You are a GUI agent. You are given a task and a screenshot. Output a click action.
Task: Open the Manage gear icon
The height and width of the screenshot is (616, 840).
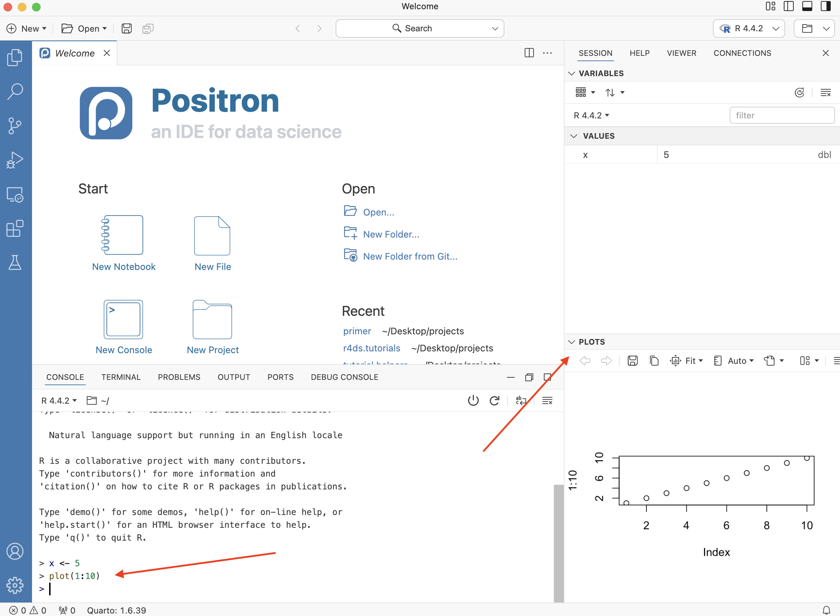coord(15,585)
